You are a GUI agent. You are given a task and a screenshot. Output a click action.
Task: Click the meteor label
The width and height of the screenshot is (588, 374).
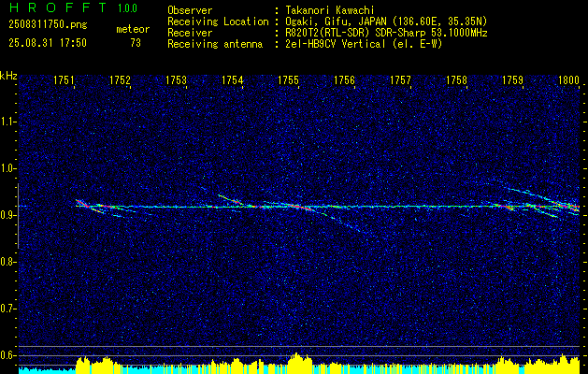133,29
